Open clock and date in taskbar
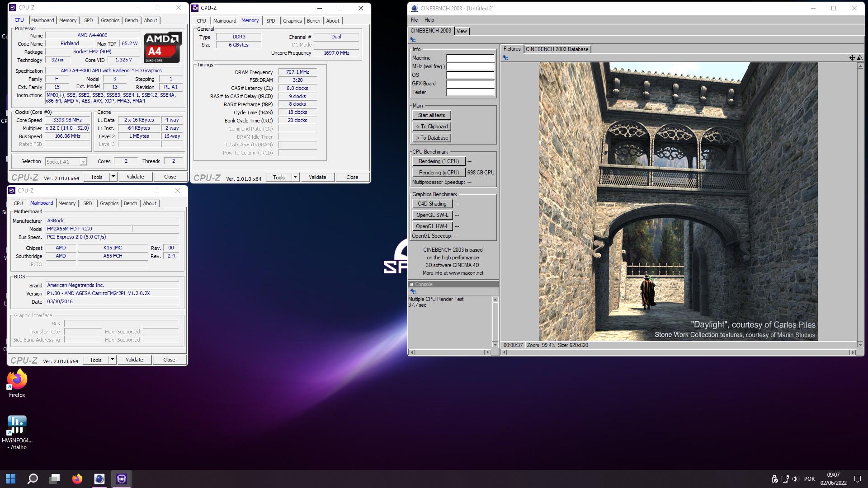Viewport: 868px width, 488px height. [833, 479]
